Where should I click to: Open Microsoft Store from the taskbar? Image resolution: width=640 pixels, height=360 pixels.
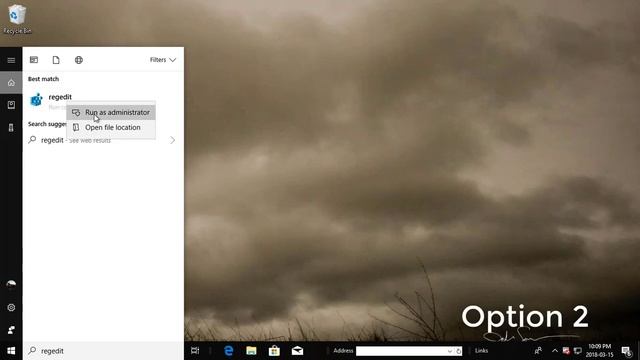click(274, 351)
